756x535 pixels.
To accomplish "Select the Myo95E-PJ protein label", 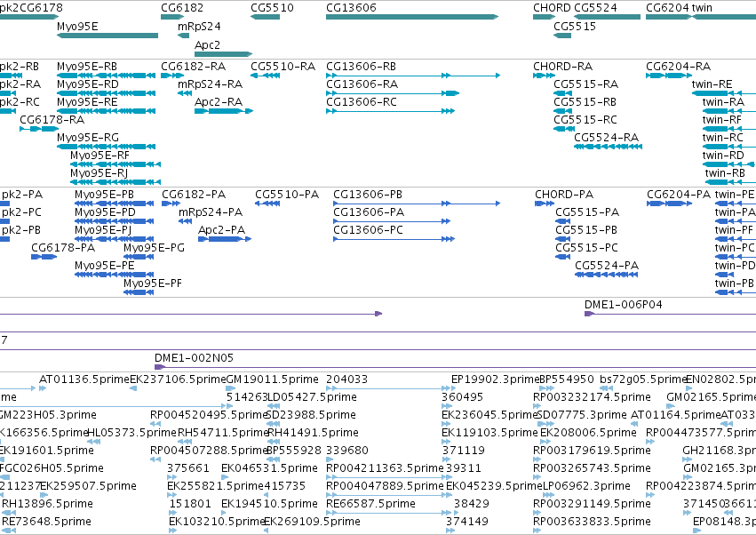I will 103,230.
